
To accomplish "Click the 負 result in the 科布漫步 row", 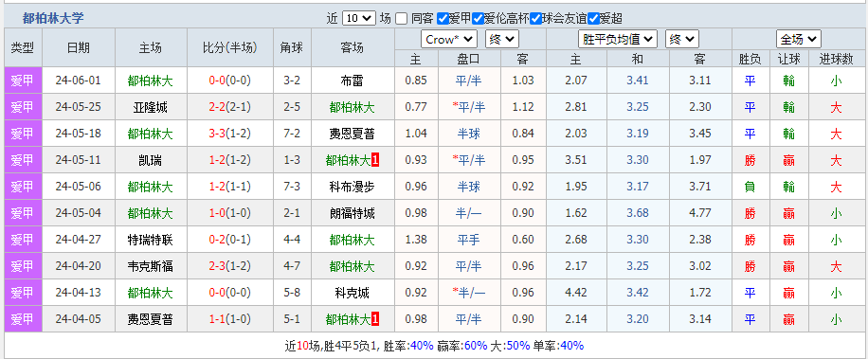I will (750, 187).
